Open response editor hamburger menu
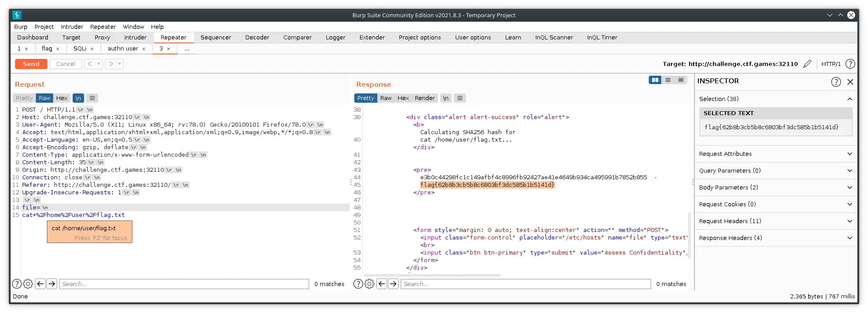Screen dimensions: 868x313 tap(460, 98)
